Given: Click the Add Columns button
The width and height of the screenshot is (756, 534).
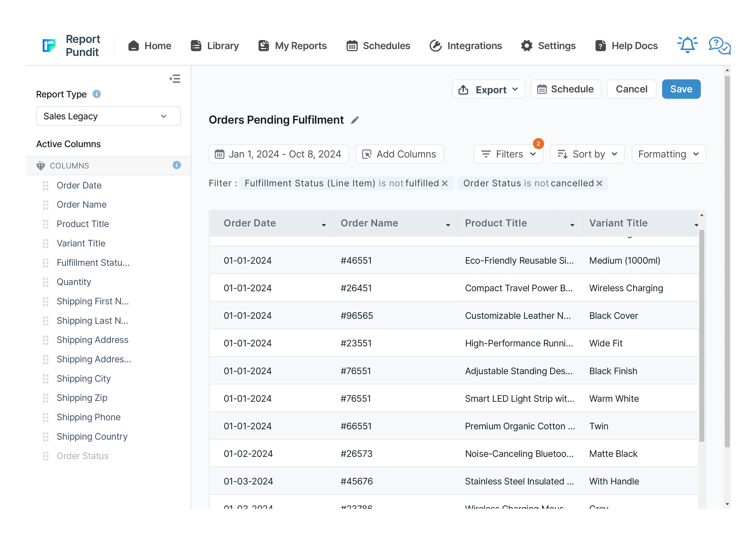Looking at the screenshot, I should pyautogui.click(x=399, y=154).
